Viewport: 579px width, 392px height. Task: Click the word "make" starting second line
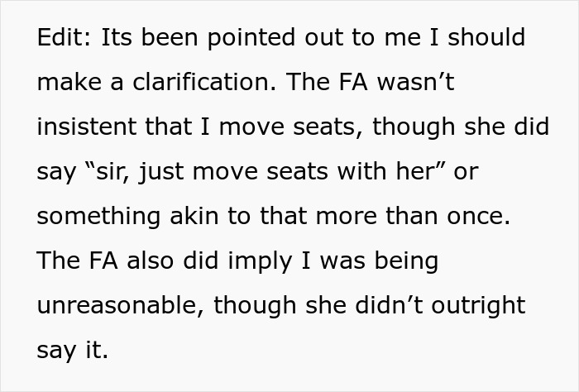coord(69,82)
